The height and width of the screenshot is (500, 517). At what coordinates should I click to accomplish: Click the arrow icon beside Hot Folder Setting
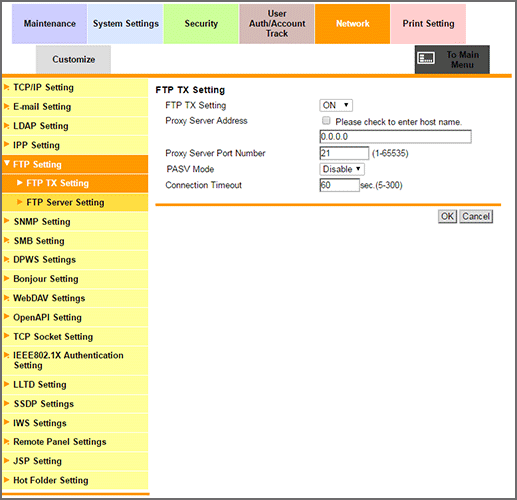(x=6, y=480)
